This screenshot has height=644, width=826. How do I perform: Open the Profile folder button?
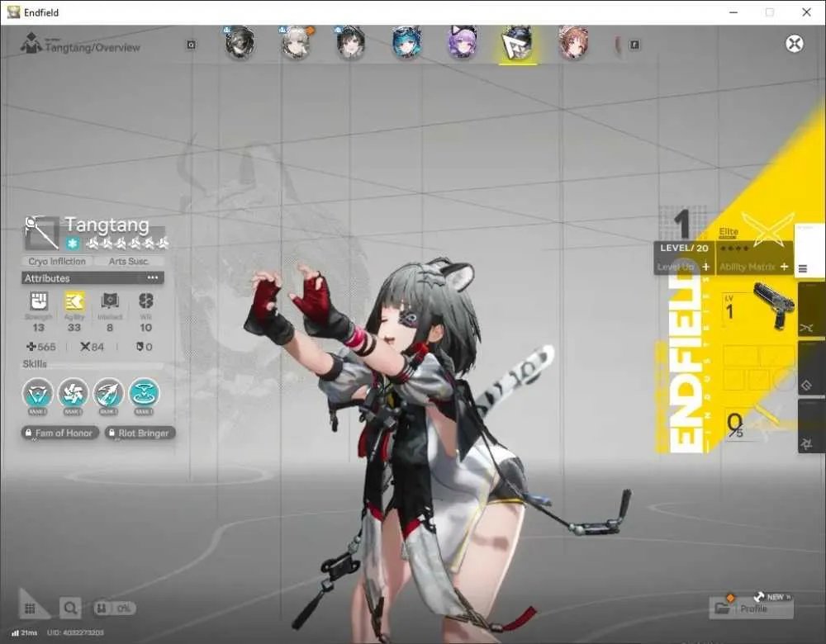point(751,608)
